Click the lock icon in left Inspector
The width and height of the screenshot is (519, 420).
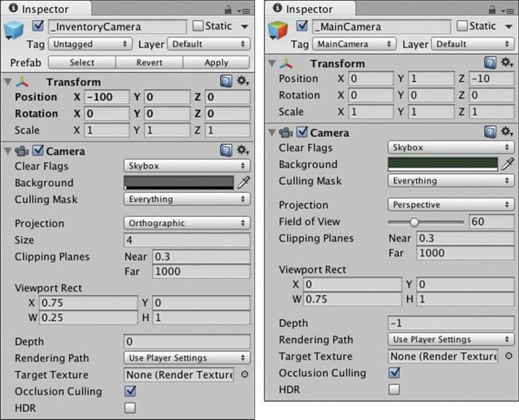(x=228, y=9)
